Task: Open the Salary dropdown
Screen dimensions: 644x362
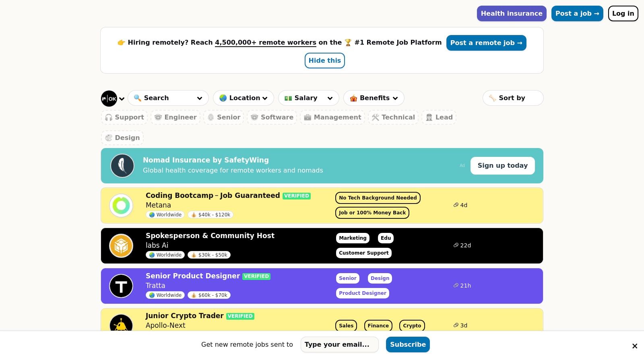Action: tap(309, 98)
